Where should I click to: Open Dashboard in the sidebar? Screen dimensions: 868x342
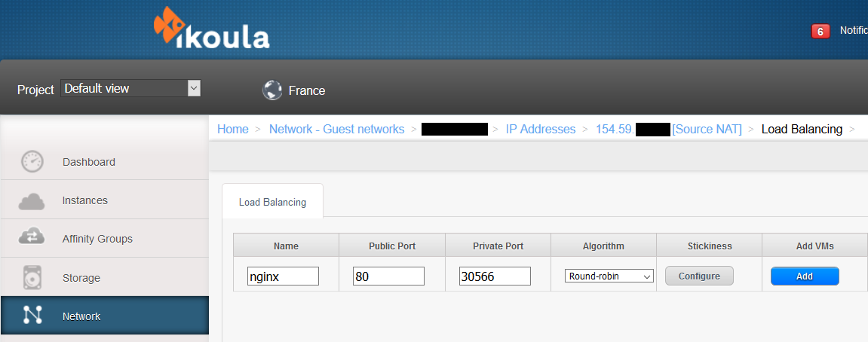(105, 162)
